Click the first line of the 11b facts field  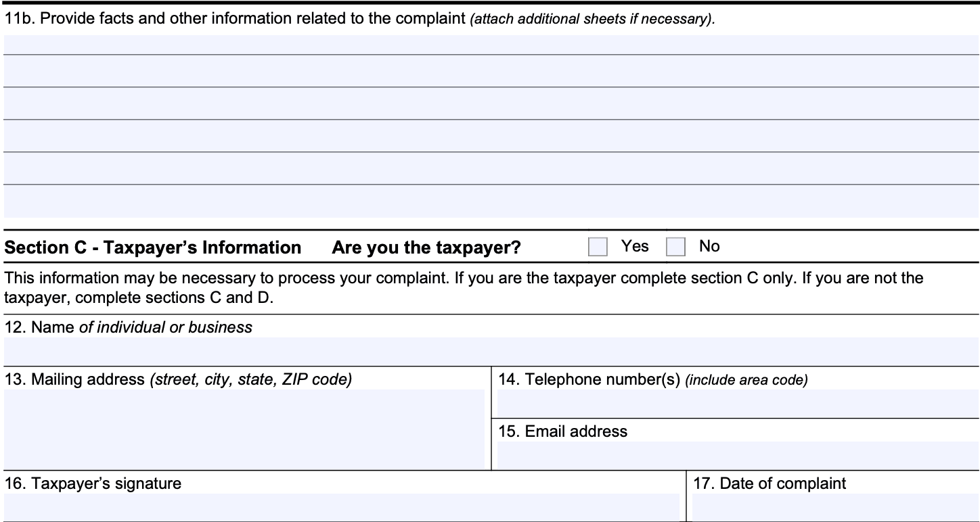click(x=490, y=45)
